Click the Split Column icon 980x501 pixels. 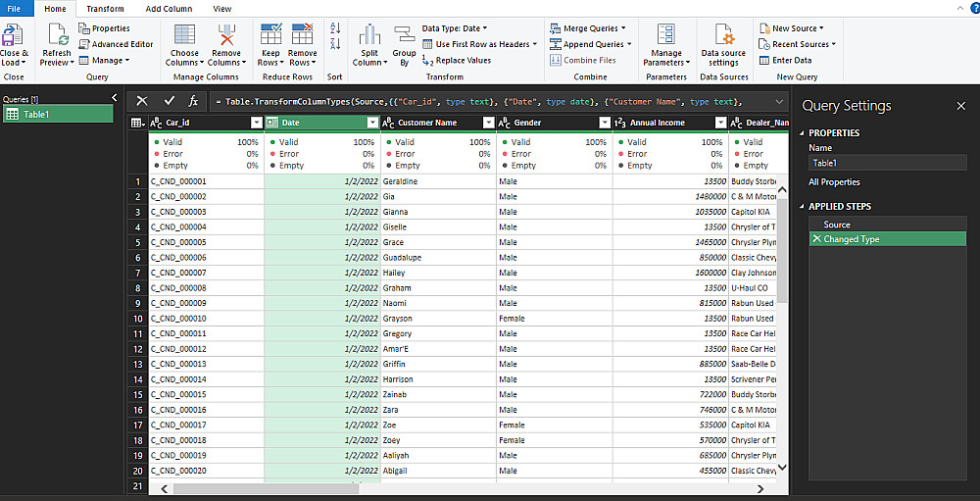click(x=369, y=34)
